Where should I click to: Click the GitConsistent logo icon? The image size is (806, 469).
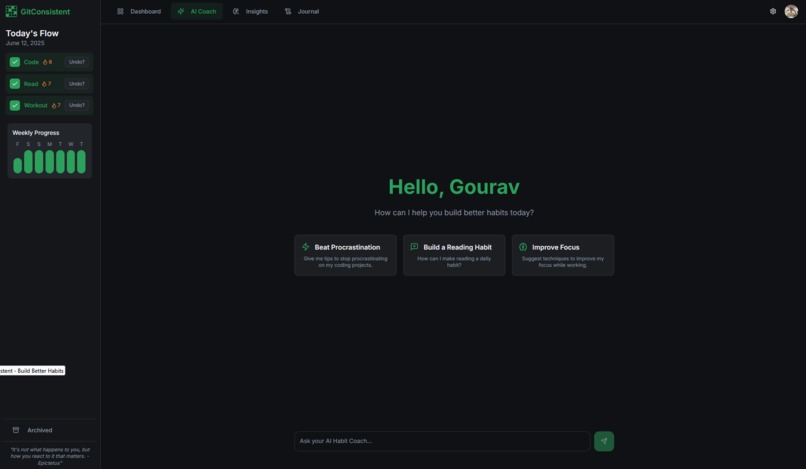click(x=11, y=11)
